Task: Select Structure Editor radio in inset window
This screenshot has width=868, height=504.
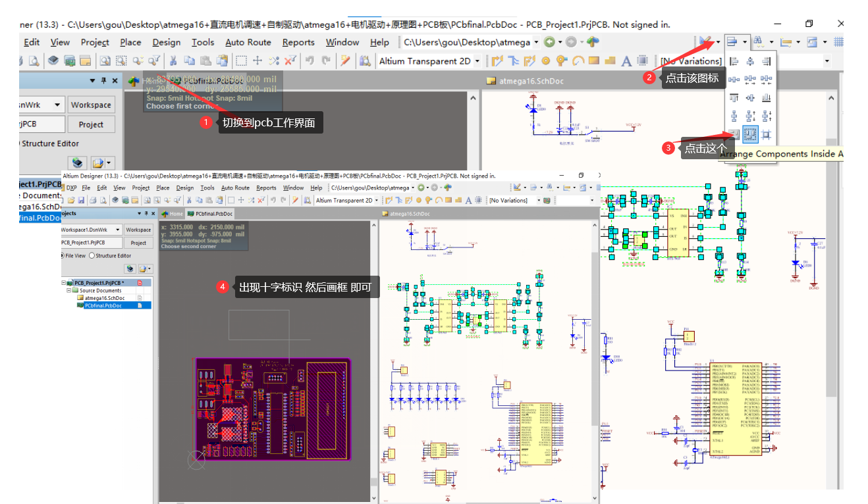Action: pyautogui.click(x=92, y=255)
